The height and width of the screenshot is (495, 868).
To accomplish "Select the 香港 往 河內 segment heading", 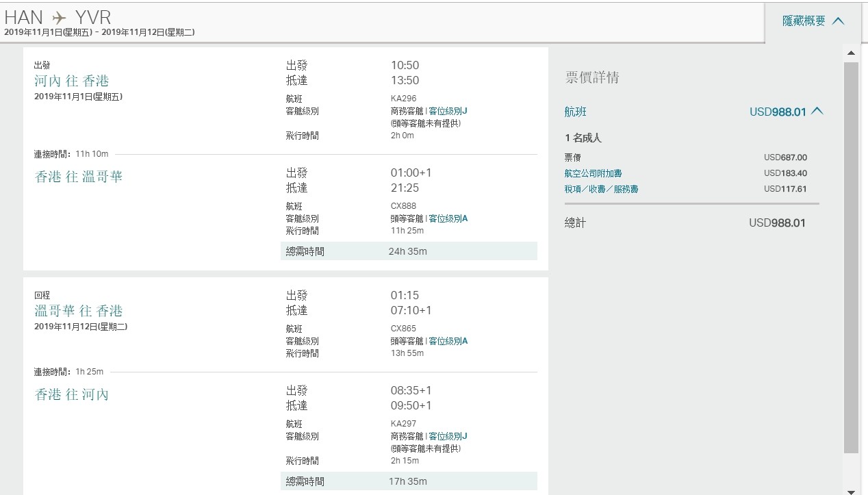I will pos(72,394).
